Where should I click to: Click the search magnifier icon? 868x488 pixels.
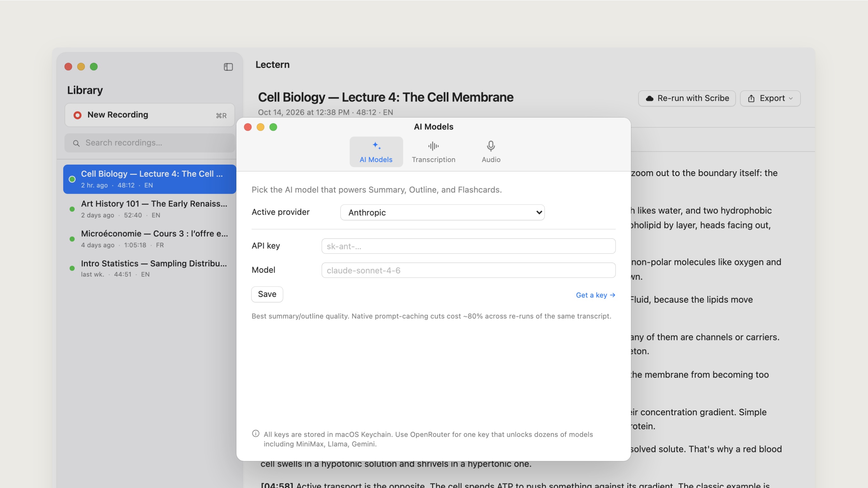click(x=77, y=144)
